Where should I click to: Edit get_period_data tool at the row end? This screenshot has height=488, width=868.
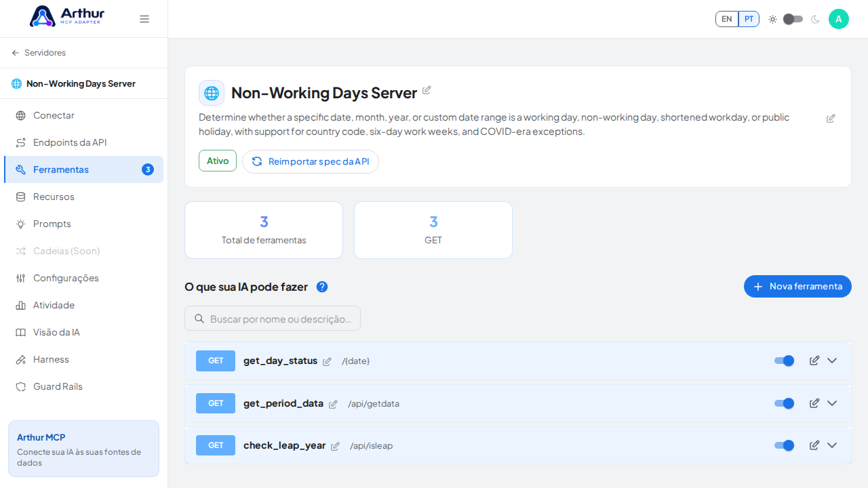[814, 403]
